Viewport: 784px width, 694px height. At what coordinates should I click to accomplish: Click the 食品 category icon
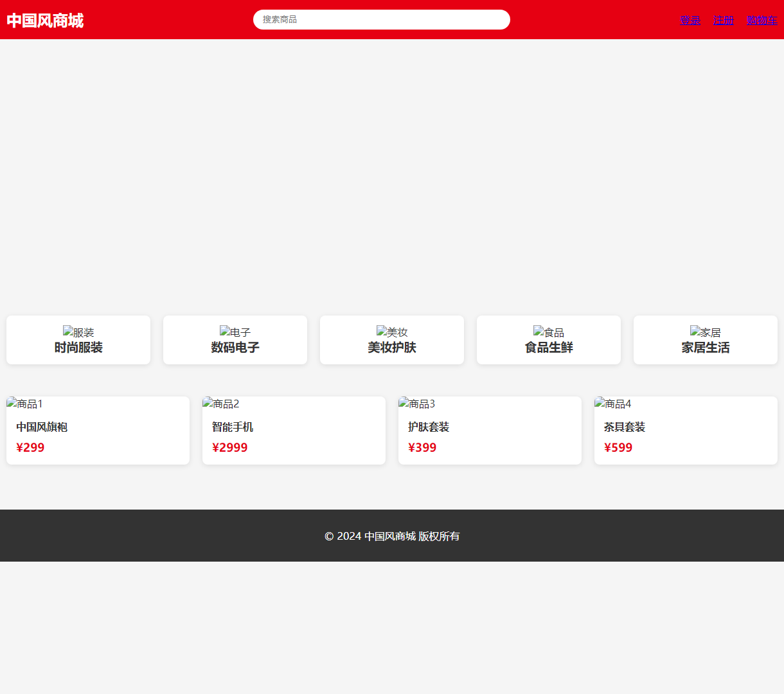(549, 332)
